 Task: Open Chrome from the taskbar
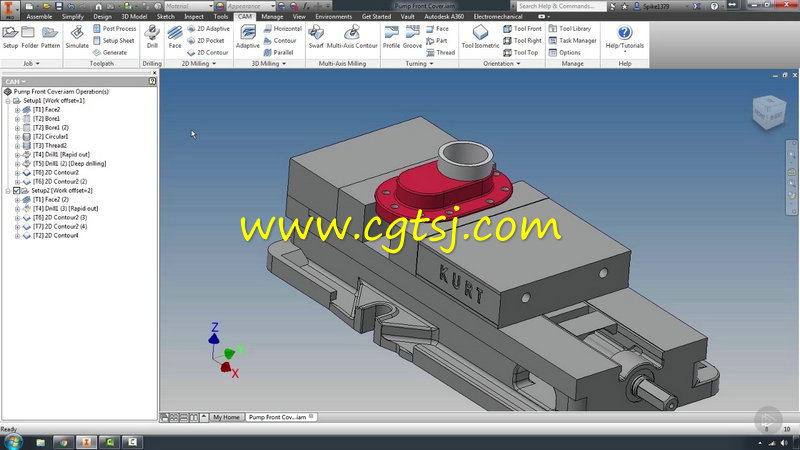(x=63, y=442)
